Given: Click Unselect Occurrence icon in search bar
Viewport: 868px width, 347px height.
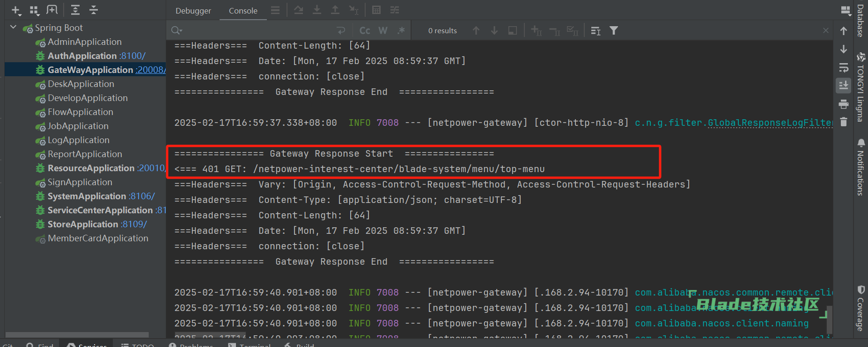Looking at the screenshot, I should 554,30.
